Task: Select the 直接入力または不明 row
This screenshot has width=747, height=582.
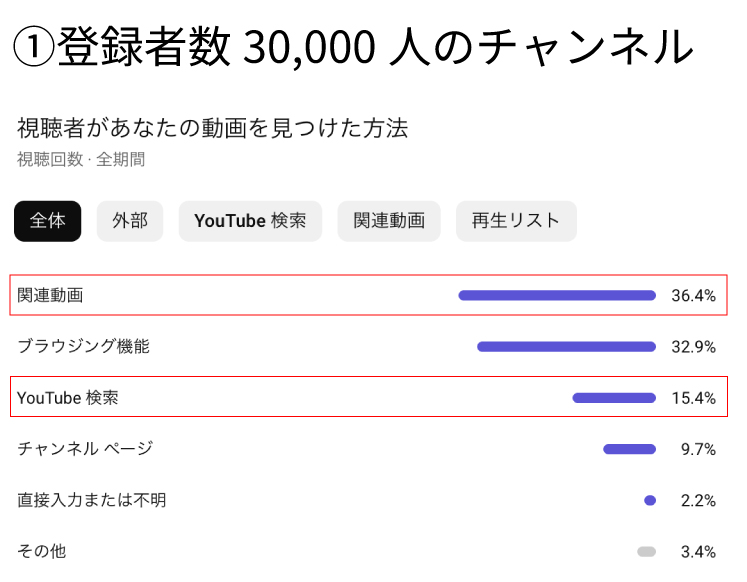Action: click(368, 500)
